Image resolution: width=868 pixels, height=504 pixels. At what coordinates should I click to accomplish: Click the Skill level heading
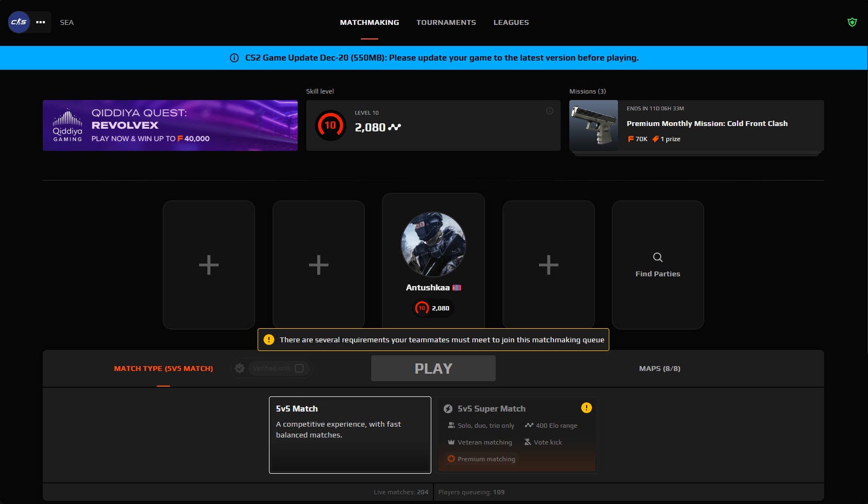(320, 91)
